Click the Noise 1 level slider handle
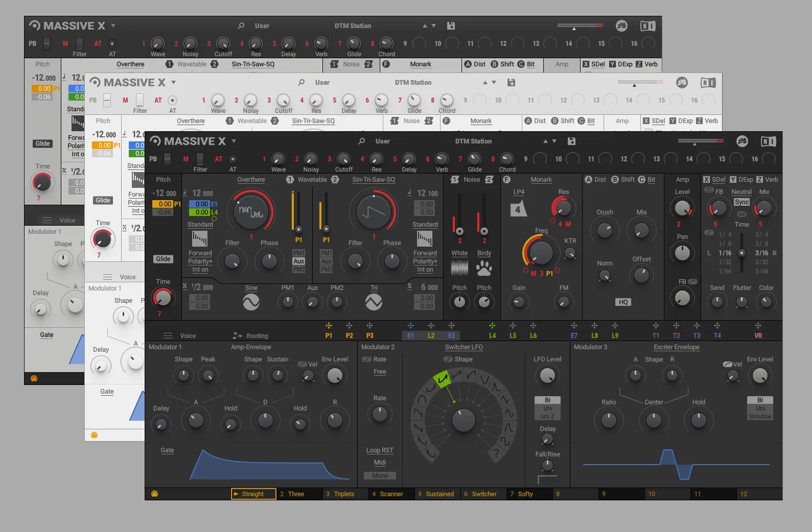The width and height of the screenshot is (812, 532). [459, 231]
